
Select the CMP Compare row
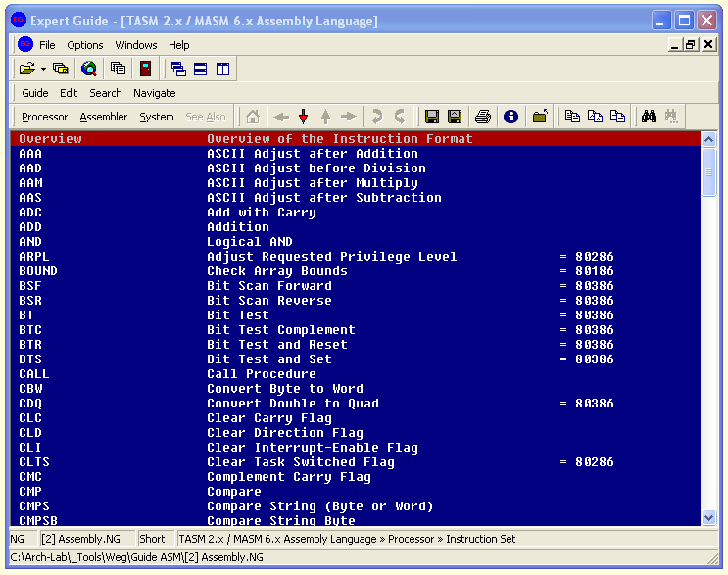pos(355,492)
